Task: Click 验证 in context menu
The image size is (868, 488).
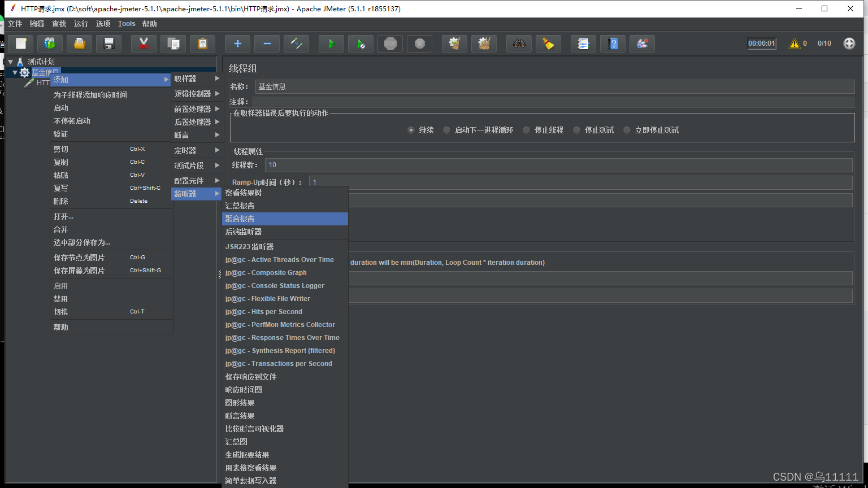Action: (x=111, y=134)
